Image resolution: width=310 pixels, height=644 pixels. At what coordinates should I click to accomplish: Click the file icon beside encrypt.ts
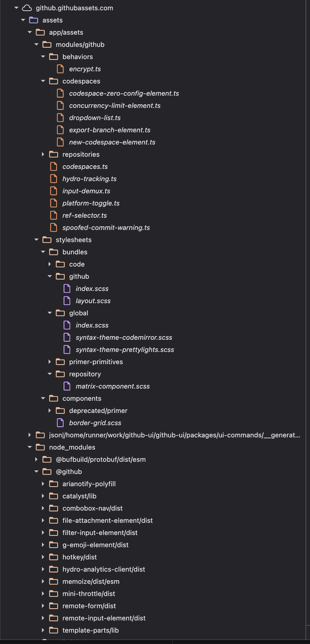coord(60,69)
